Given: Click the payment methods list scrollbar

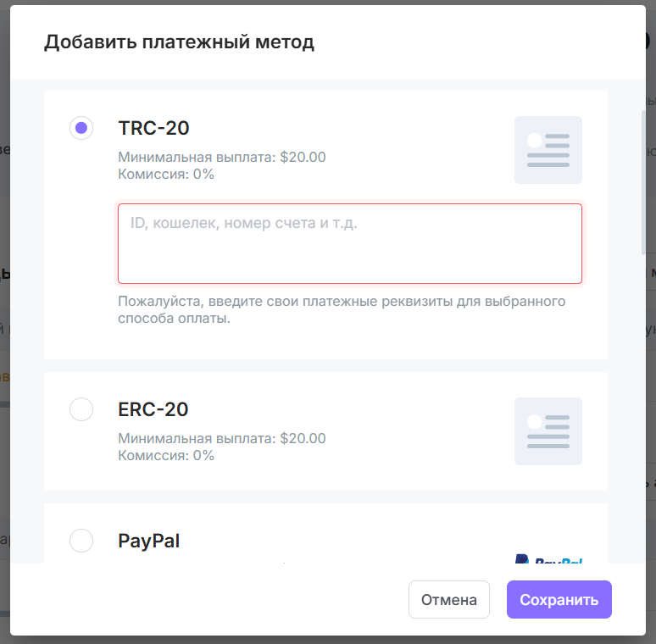Looking at the screenshot, I should click(643, 182).
